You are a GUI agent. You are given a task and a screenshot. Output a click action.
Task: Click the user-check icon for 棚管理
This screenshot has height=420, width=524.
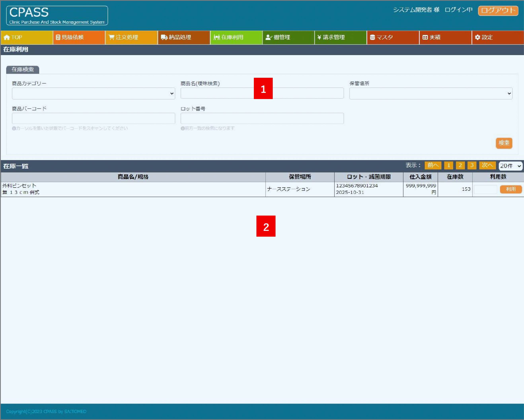[x=269, y=37]
